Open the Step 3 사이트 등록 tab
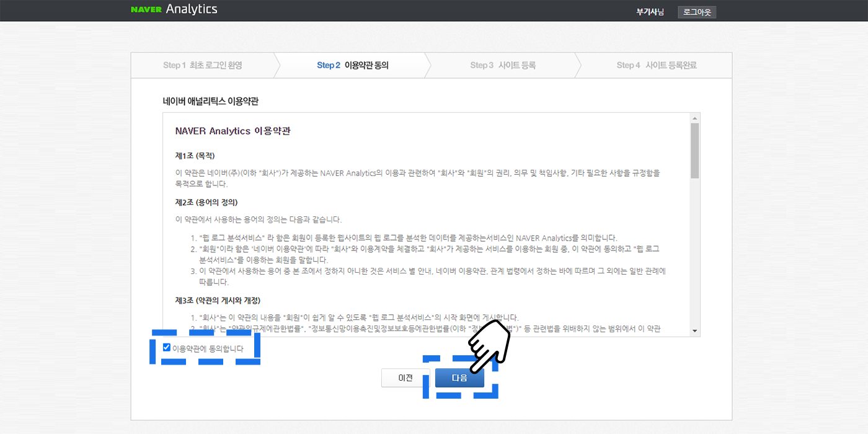868x434 pixels. coord(503,65)
